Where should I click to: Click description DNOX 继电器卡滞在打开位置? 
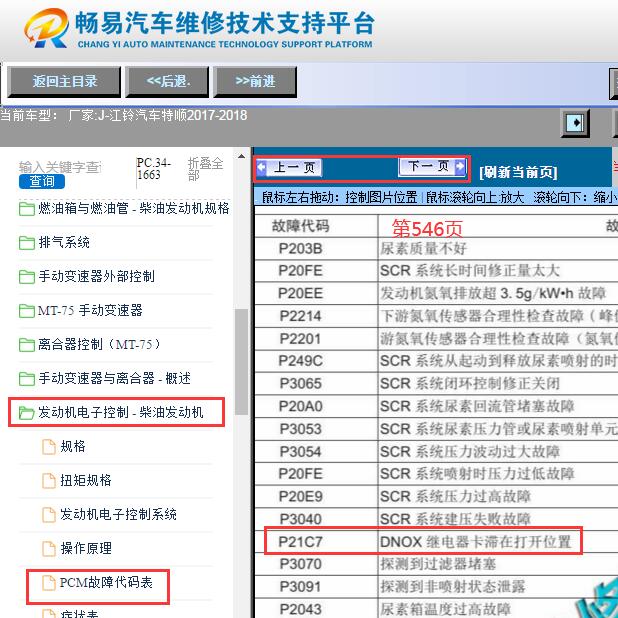(x=475, y=542)
